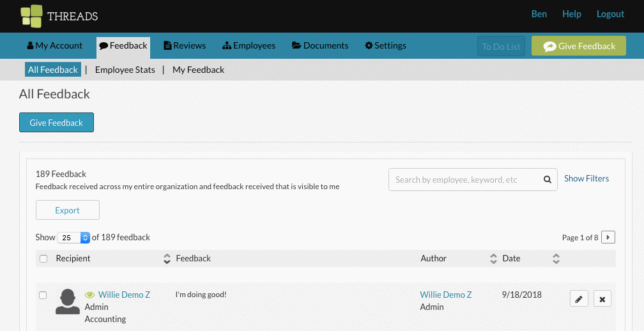Image resolution: width=644 pixels, height=331 pixels.
Task: Toggle the select-all checkbox in header
Action: (x=43, y=259)
